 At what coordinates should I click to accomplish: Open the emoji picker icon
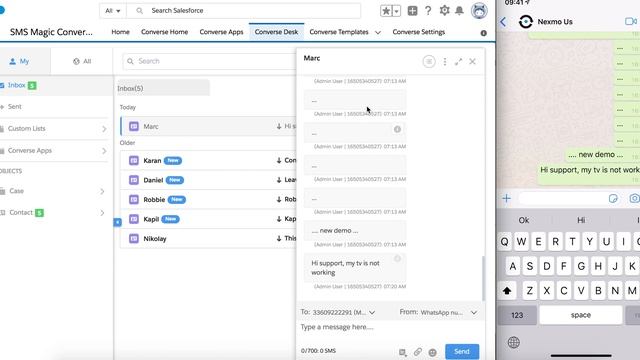tap(433, 352)
